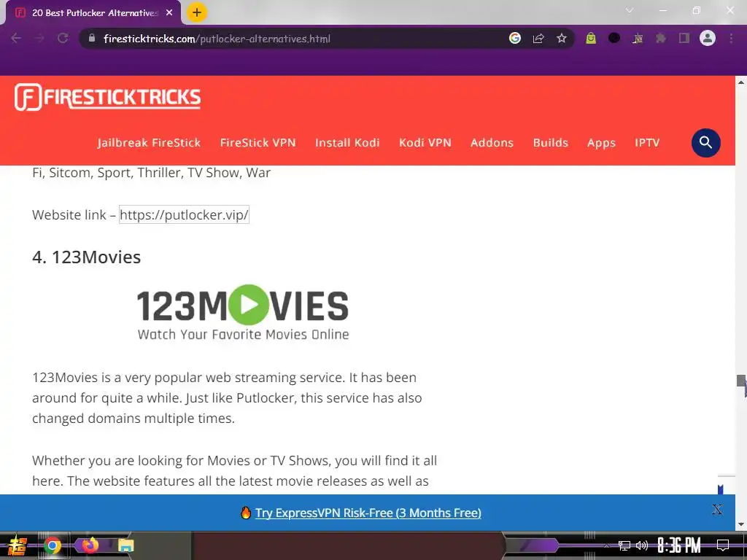Open the dark round extension icon
Image resolution: width=747 pixels, height=560 pixels.
[614, 38]
